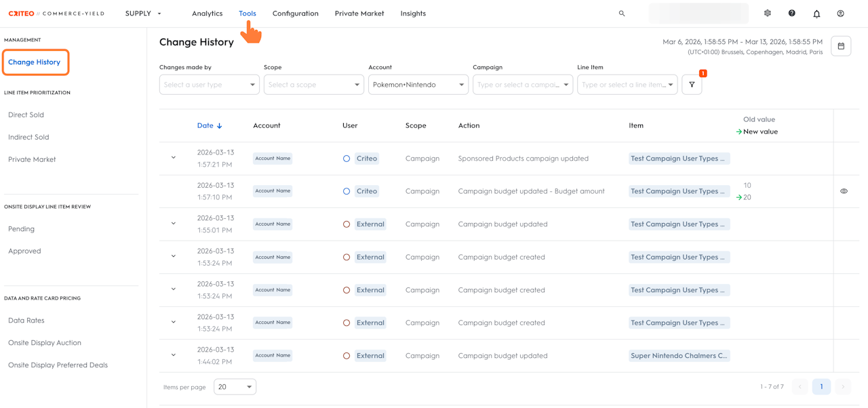Viewport: 868px width, 408px height.
Task: Open the Private Market top menu
Action: [359, 14]
